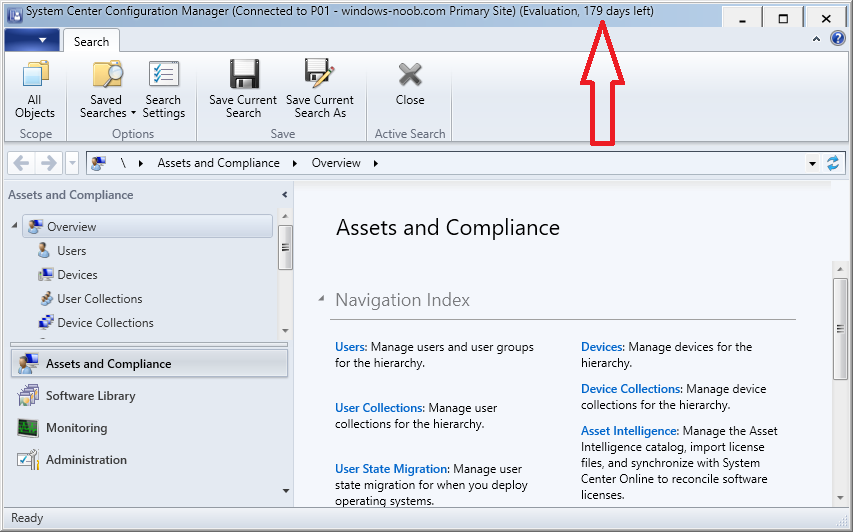Click Save Current Search As
Viewport: 853px width, 532px height.
320,90
